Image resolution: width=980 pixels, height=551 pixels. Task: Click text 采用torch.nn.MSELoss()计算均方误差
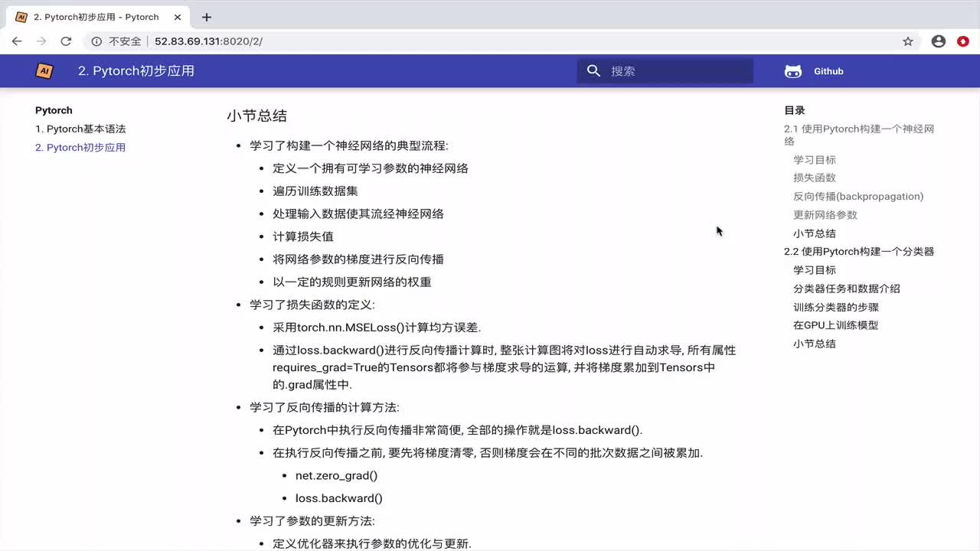(x=377, y=328)
